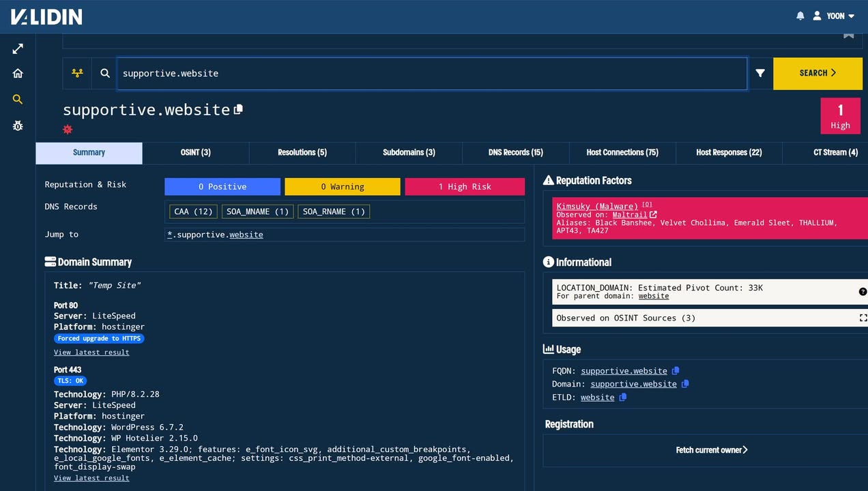868x491 pixels.
Task: Open the Search page from the sidebar
Action: (x=17, y=99)
